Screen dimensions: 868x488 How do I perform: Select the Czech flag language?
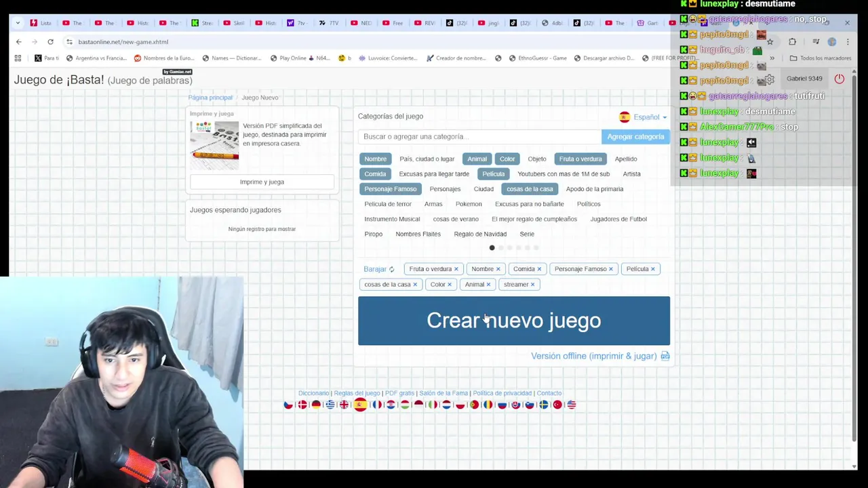[x=288, y=405]
